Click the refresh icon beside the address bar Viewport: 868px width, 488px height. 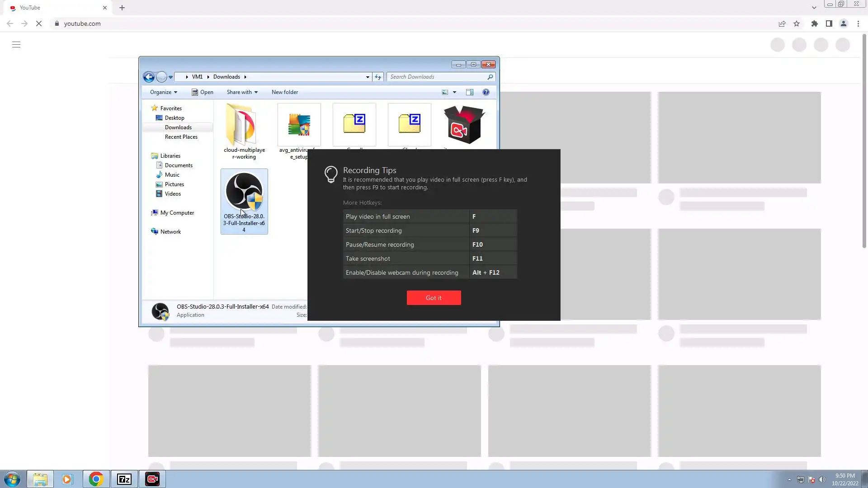click(x=378, y=77)
